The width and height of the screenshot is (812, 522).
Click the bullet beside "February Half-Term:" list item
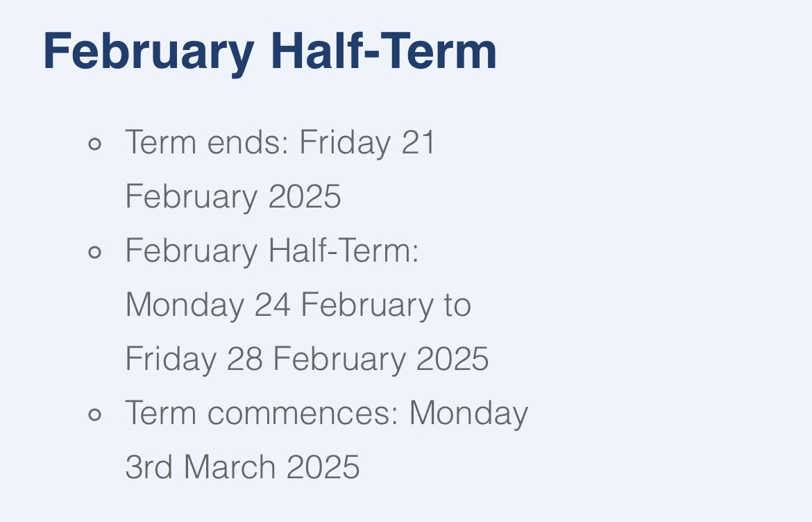[x=95, y=252]
